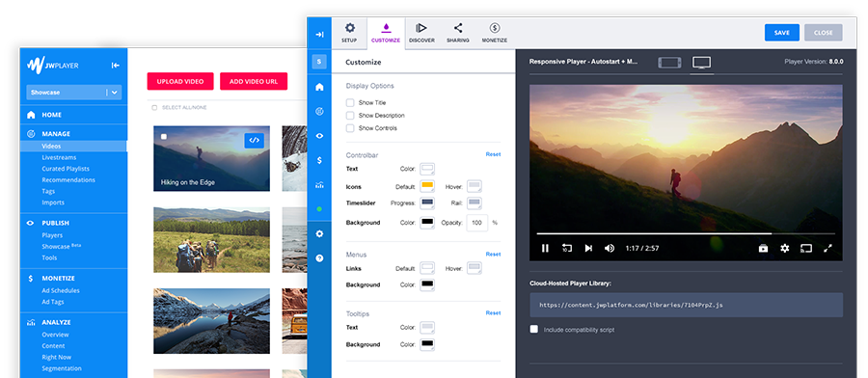Open the hikers in meadow video thumbnail
The height and width of the screenshot is (378, 868).
(211, 240)
